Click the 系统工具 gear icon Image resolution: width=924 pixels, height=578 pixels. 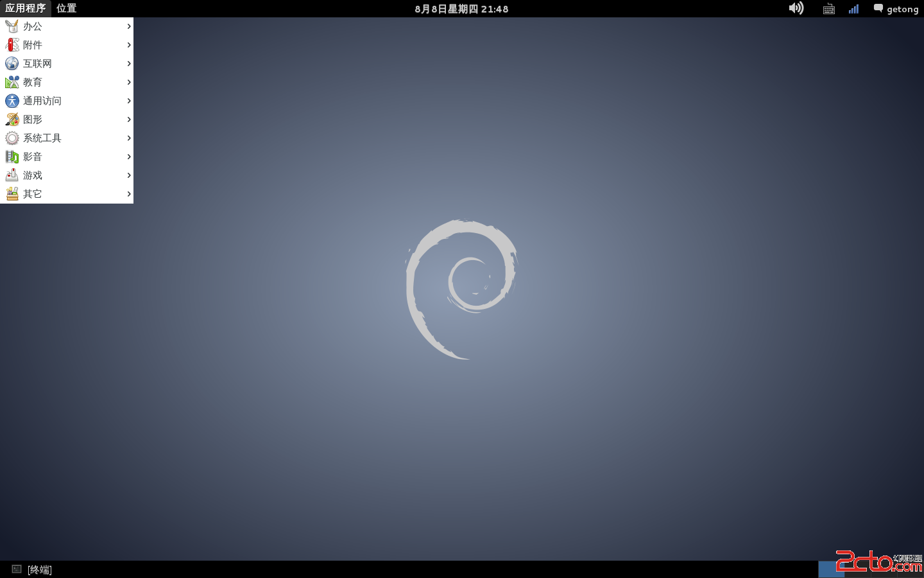tap(12, 138)
